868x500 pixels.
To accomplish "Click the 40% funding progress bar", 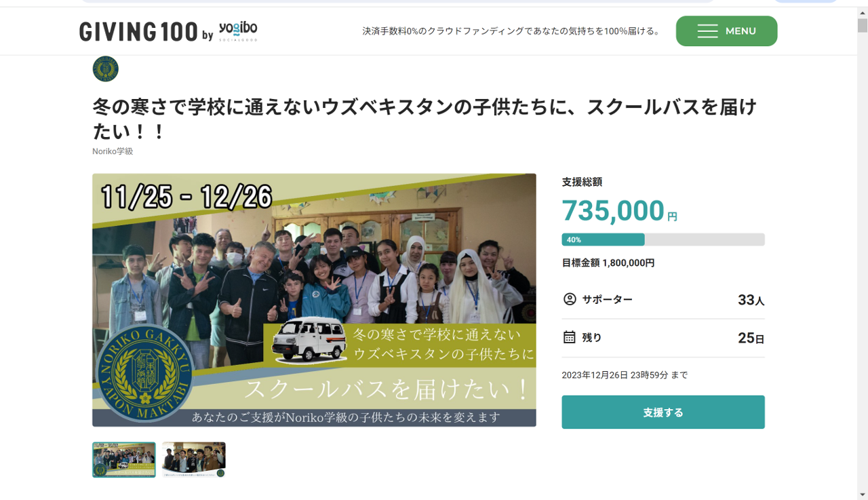I will point(663,239).
